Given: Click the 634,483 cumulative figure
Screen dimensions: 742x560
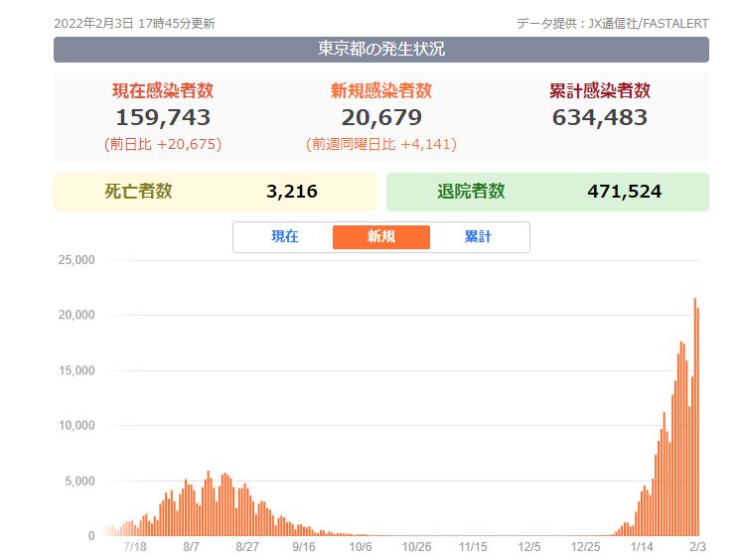Looking at the screenshot, I should pos(600,118).
